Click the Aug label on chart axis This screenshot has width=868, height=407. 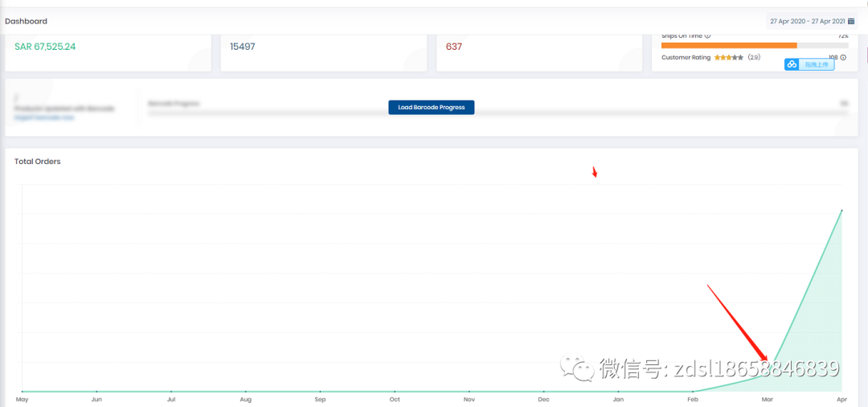point(246,399)
